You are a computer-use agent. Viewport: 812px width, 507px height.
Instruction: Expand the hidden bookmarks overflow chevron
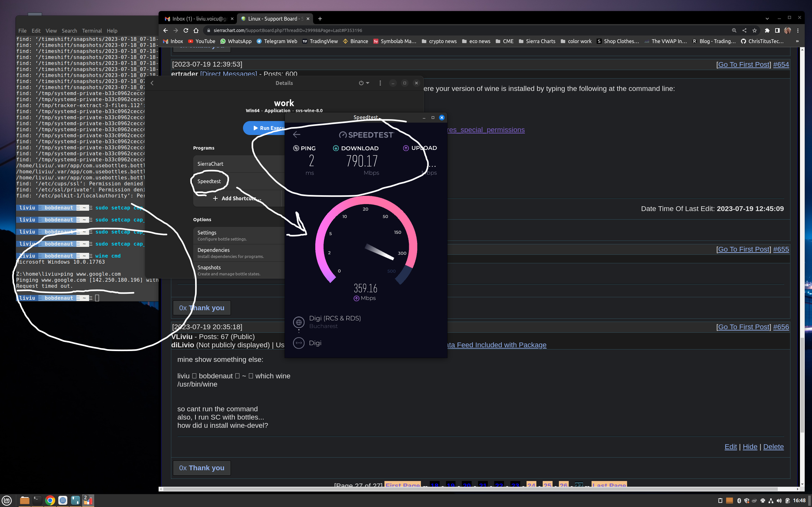797,41
